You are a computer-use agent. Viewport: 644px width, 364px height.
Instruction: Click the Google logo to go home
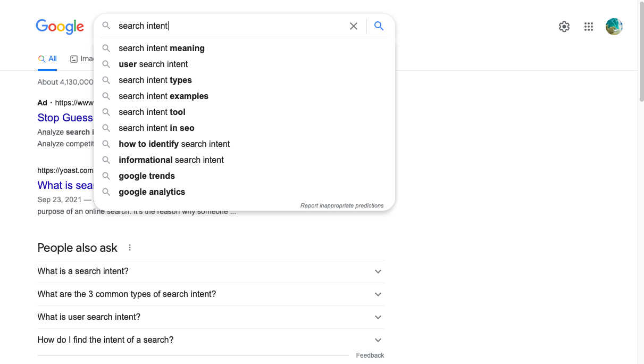point(60,27)
